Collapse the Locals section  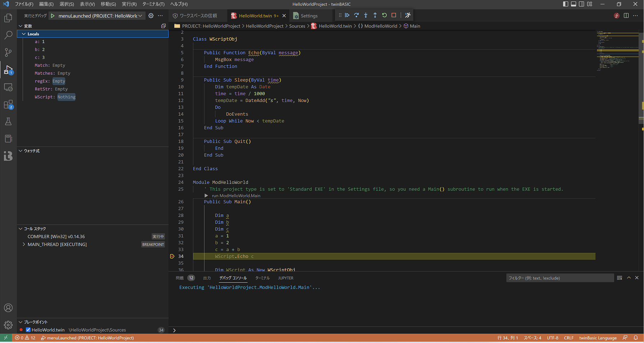pos(24,33)
